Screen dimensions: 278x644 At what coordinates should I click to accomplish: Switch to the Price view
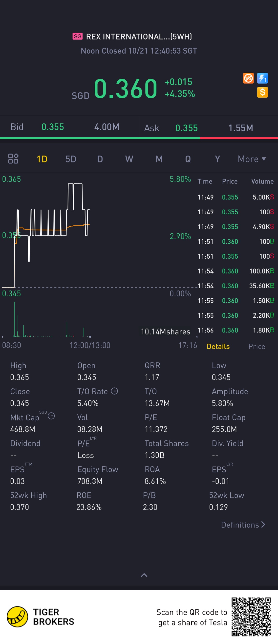257,346
